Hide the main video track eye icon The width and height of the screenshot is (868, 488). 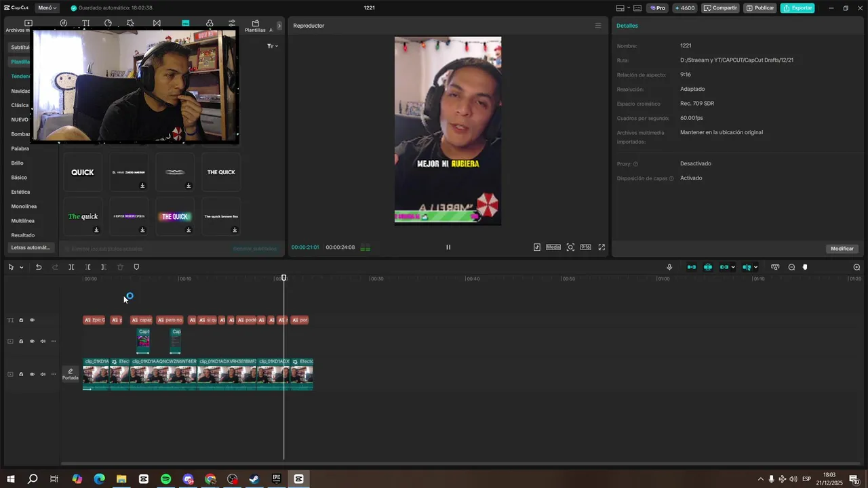(32, 374)
